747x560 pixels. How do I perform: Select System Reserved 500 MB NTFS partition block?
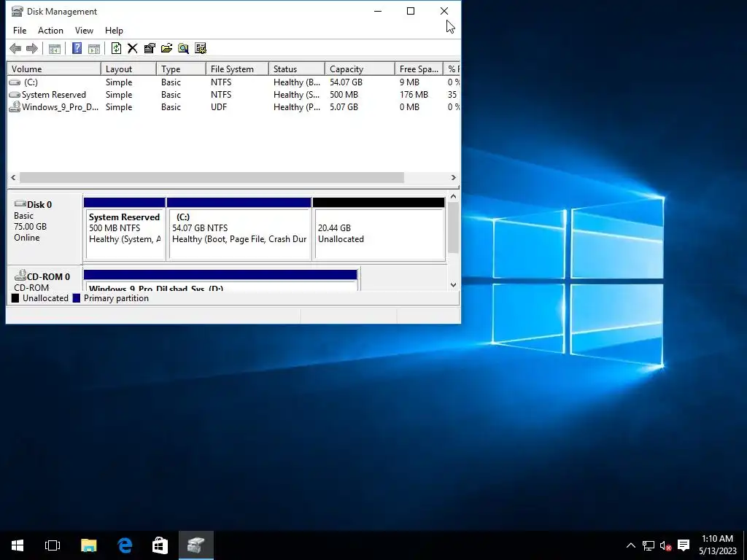coord(124,229)
